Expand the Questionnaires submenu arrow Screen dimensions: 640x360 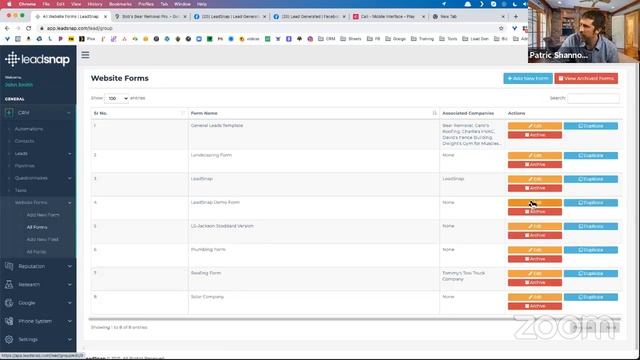click(x=69, y=178)
